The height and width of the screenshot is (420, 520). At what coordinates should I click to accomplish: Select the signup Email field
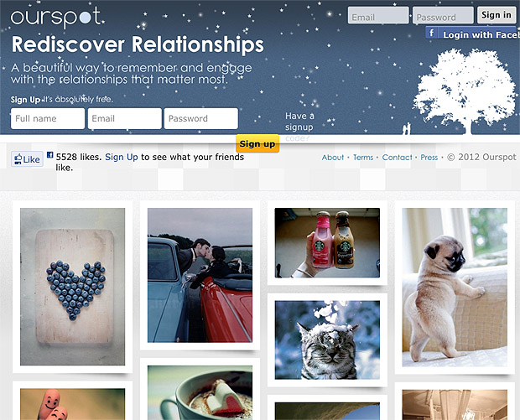pyautogui.click(x=125, y=118)
